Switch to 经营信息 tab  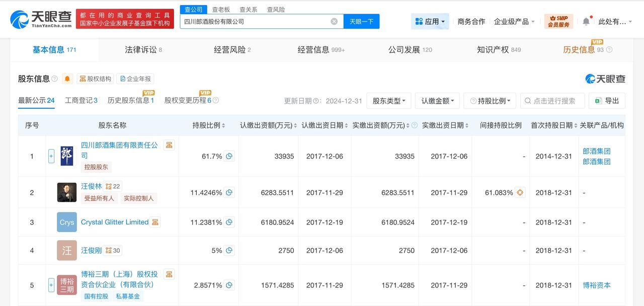click(321, 50)
